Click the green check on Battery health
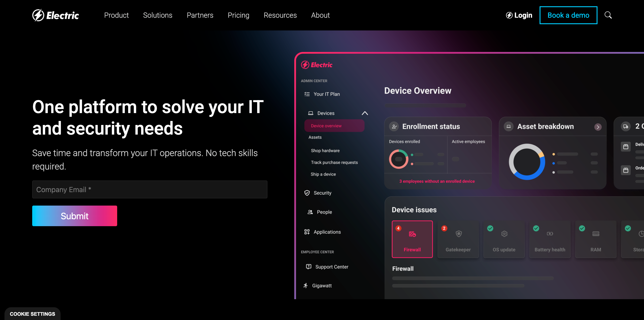 click(x=536, y=228)
